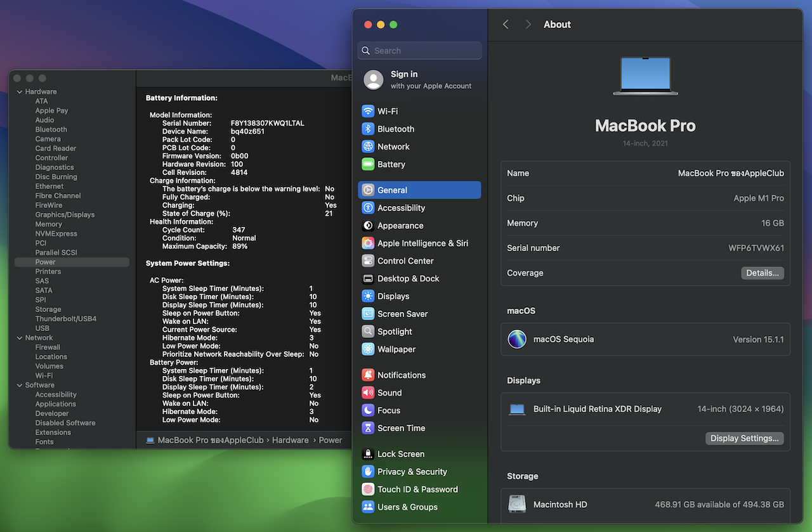Click the Built-in Liquid Retina XDR Display icon
The width and height of the screenshot is (812, 532).
[x=518, y=410]
